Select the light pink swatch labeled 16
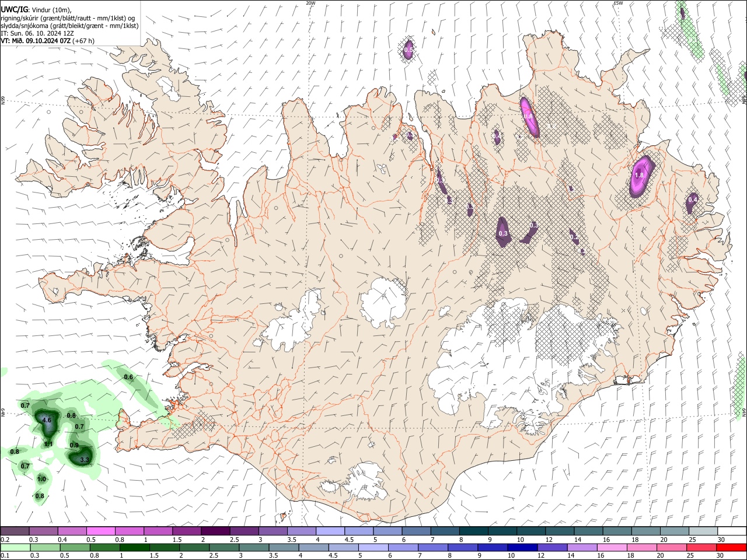747x560 pixels. [x=612, y=548]
